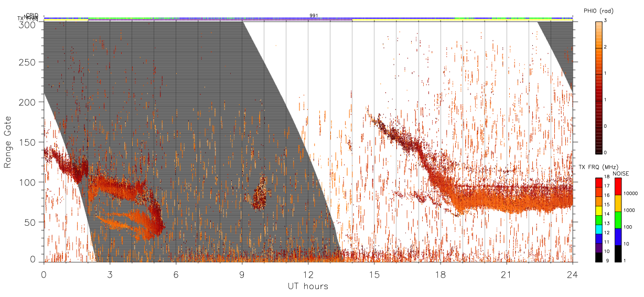Click the '1000' NOISE legend value
Image resolution: width=644 pixels, height=297 pixels.
click(x=629, y=211)
